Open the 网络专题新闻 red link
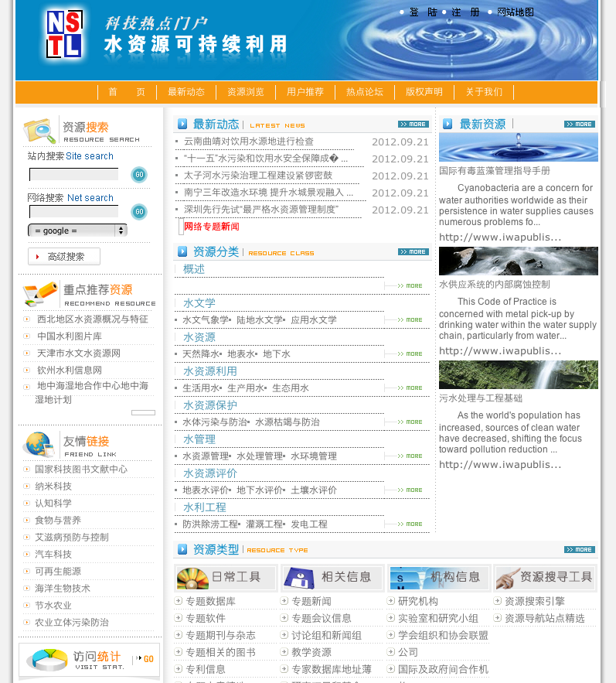This screenshot has width=616, height=683. pyautogui.click(x=212, y=227)
